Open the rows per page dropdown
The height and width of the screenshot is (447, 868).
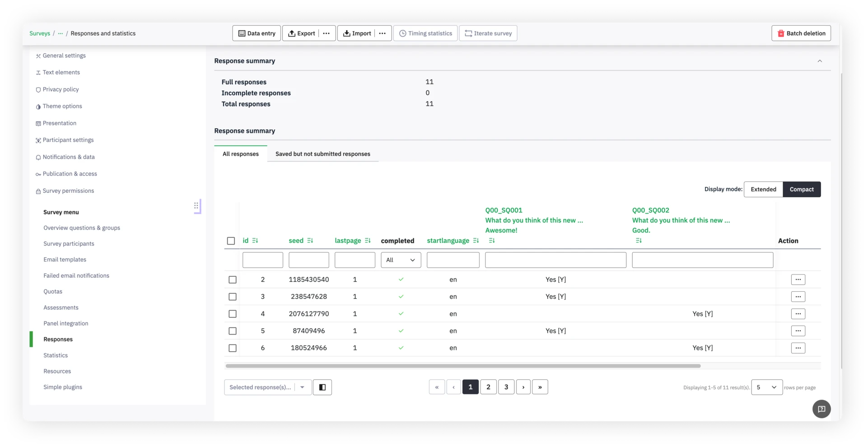(x=766, y=387)
